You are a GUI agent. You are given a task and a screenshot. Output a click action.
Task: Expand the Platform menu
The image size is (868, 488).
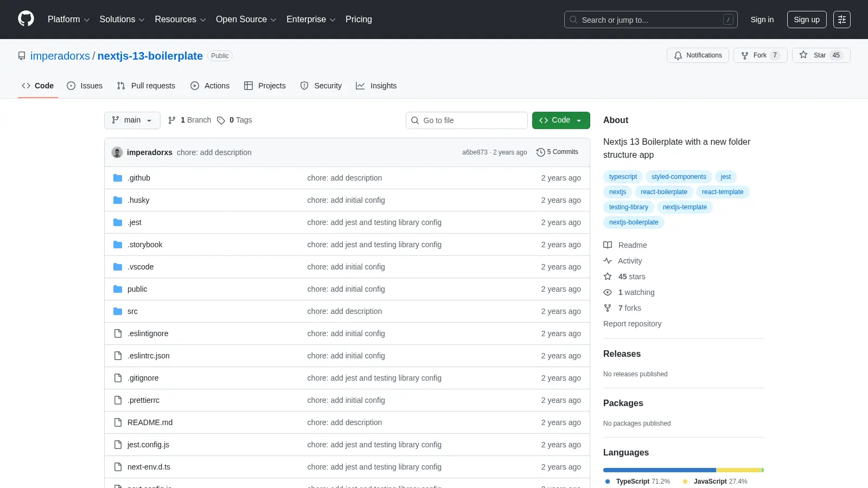[68, 20]
